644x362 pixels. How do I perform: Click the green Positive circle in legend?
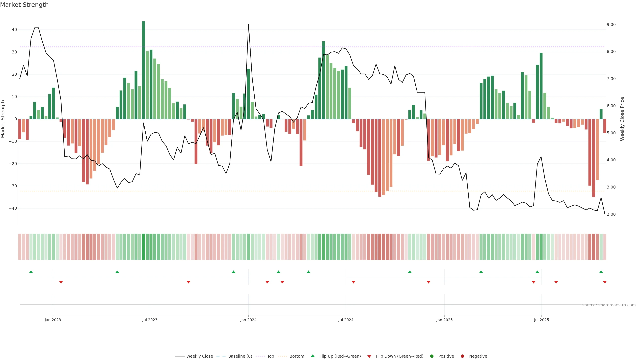point(432,356)
